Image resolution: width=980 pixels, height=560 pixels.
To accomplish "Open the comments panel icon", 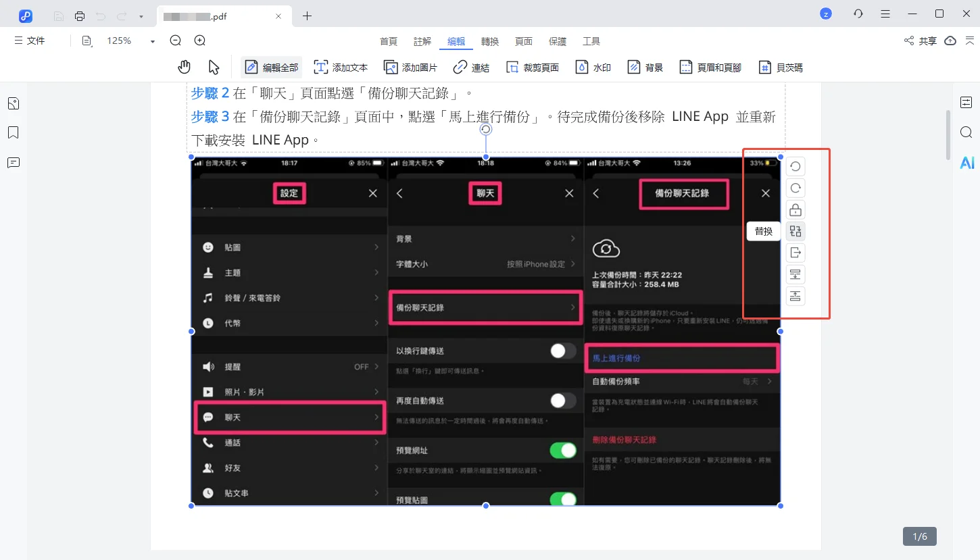I will [x=13, y=162].
